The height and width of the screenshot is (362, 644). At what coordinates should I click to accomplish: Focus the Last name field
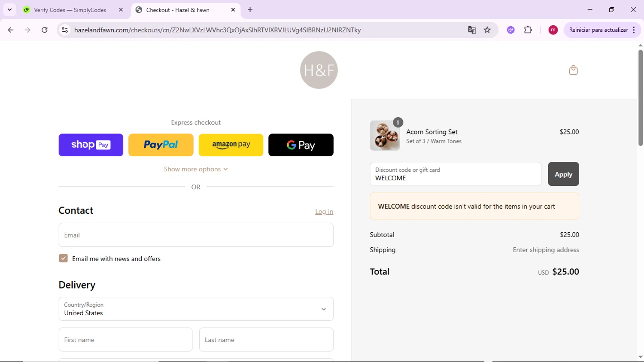coord(266,340)
